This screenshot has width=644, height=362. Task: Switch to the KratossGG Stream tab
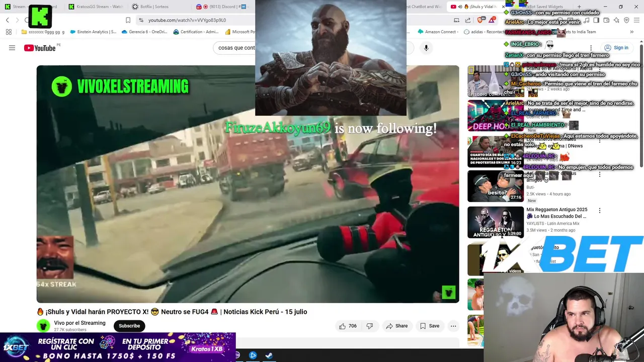pos(96,7)
